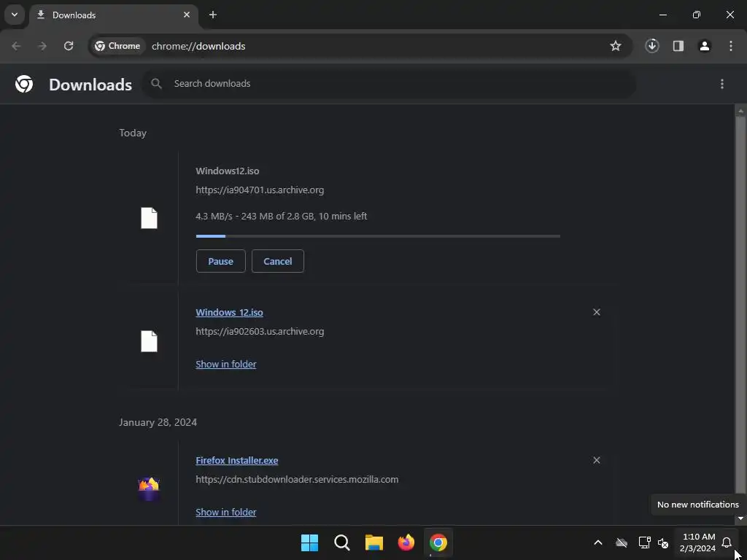Click the back navigation arrow

coord(16,46)
